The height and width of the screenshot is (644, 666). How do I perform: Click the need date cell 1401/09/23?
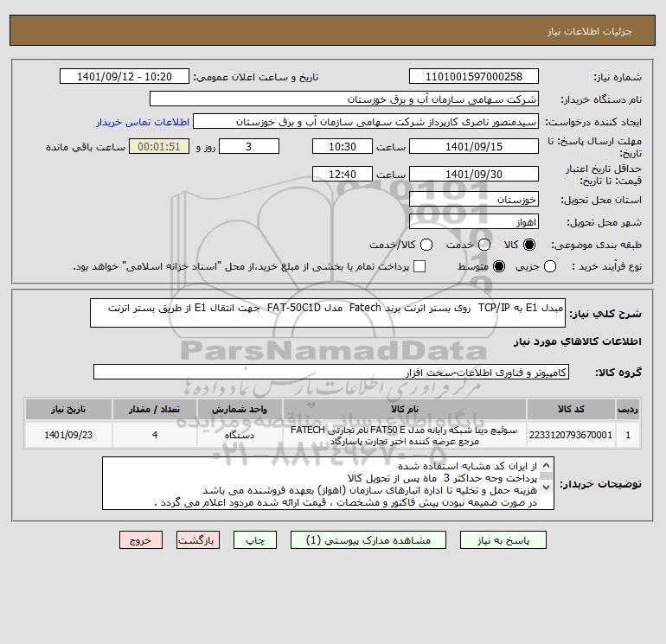[68, 435]
